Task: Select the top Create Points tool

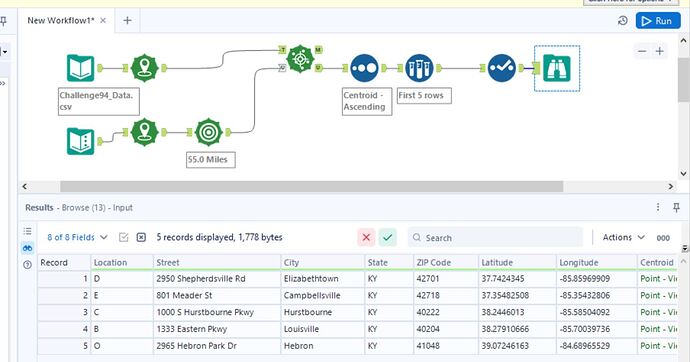Action: [144, 68]
